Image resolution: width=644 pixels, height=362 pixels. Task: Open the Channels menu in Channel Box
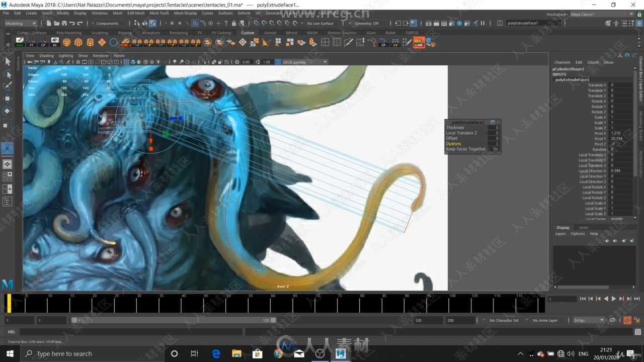pos(562,62)
